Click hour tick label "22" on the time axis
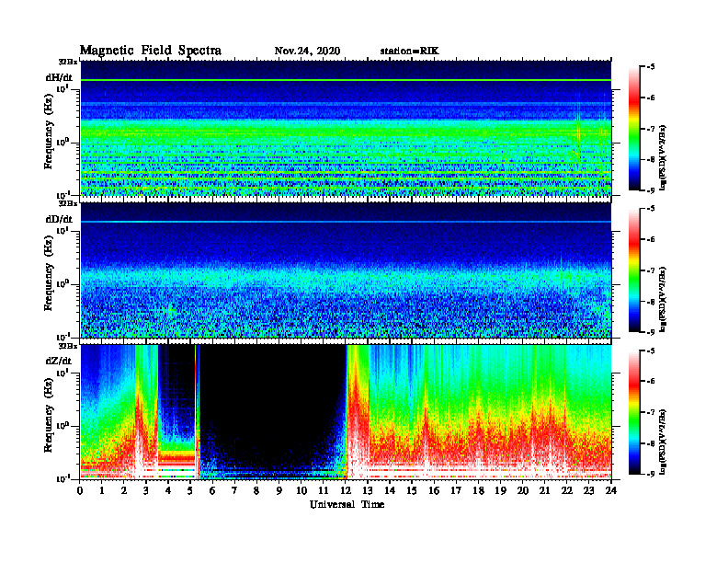The image size is (728, 563). click(567, 490)
